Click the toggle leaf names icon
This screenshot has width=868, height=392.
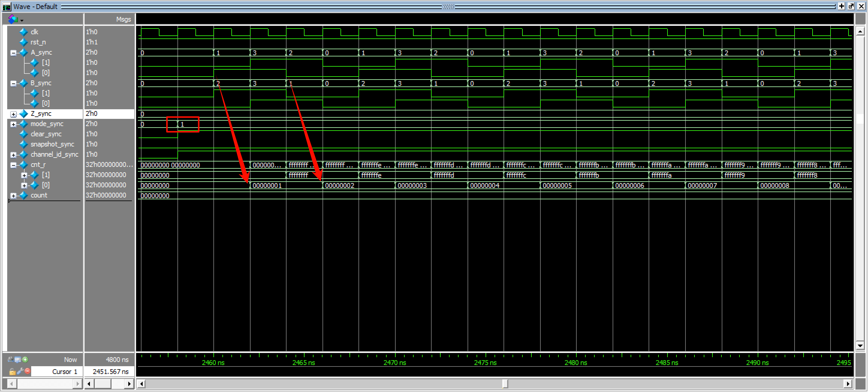pos(10,360)
